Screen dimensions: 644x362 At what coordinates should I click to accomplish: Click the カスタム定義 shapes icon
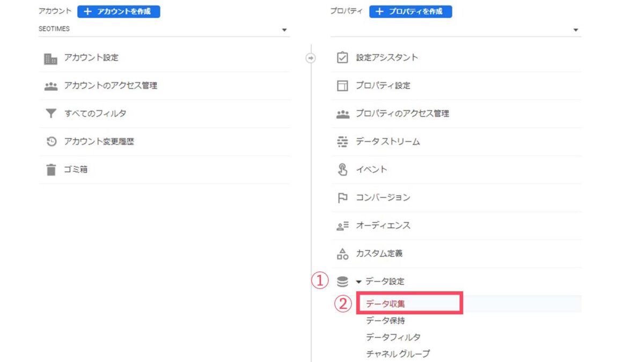point(342,253)
